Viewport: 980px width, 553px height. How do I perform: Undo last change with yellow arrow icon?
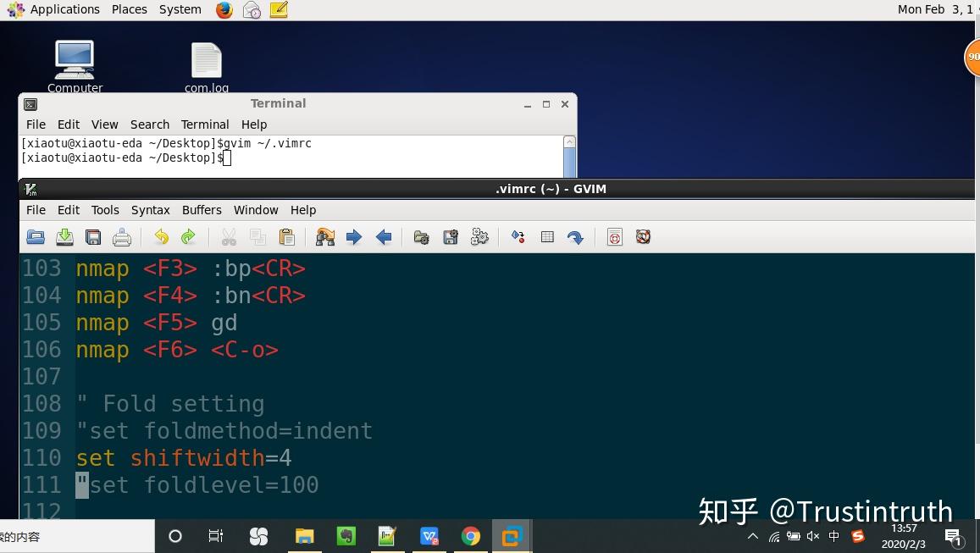tap(161, 237)
